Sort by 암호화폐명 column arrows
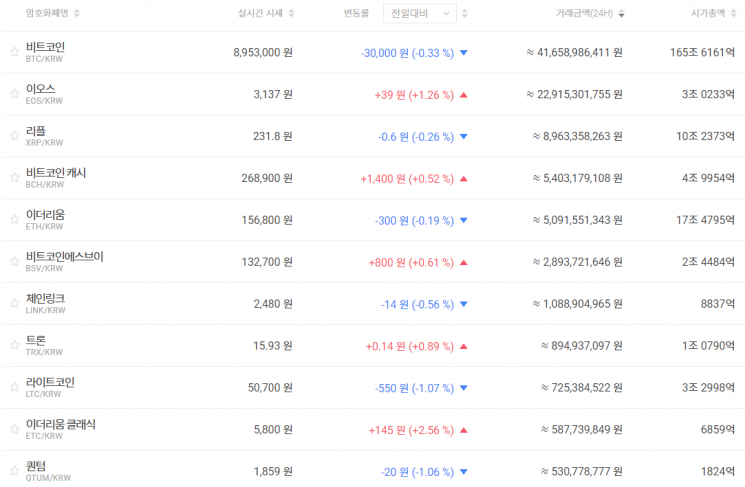The width and height of the screenshot is (745, 487). click(x=76, y=13)
